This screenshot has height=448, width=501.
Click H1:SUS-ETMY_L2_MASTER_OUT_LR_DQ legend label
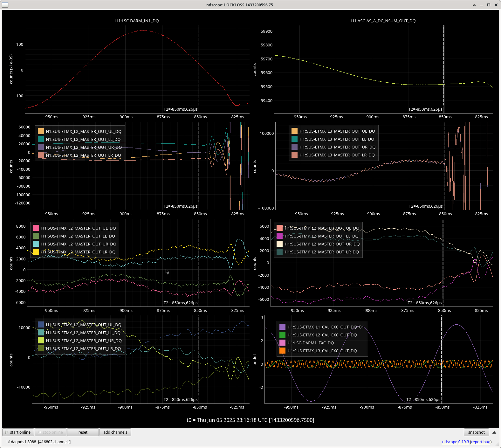tap(84, 348)
